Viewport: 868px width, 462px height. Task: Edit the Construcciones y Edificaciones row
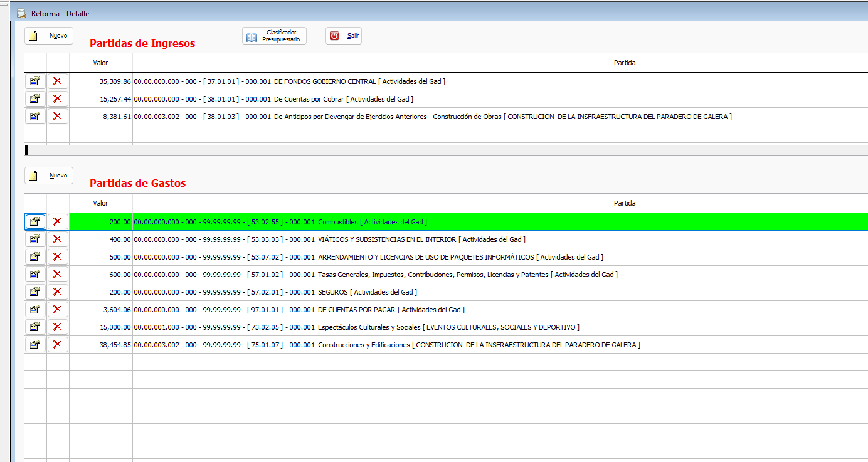pos(35,345)
